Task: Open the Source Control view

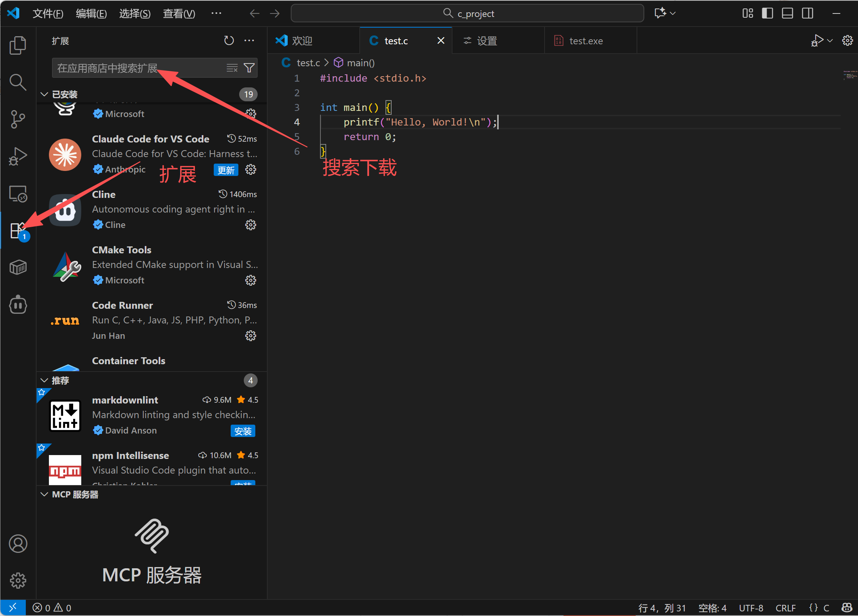Action: click(18, 119)
